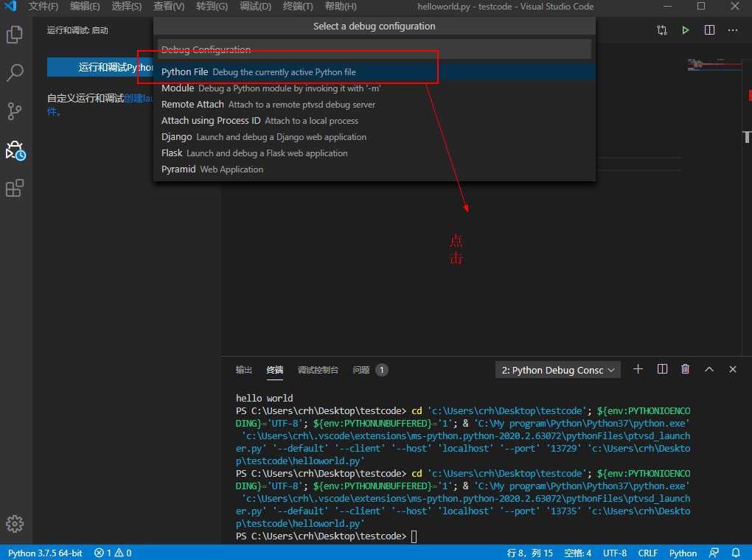
Task: Close the terminal panel
Action: coord(732,369)
